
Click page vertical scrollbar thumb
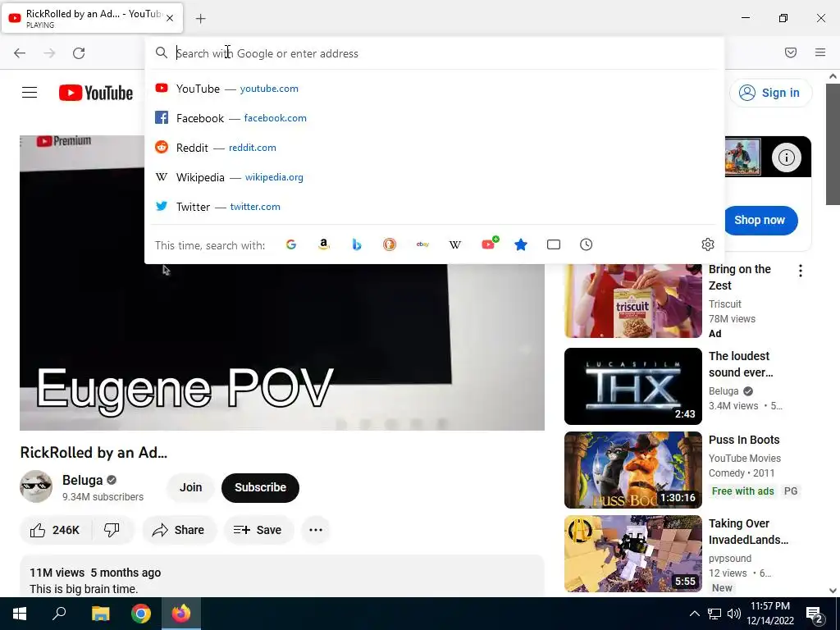(x=833, y=144)
